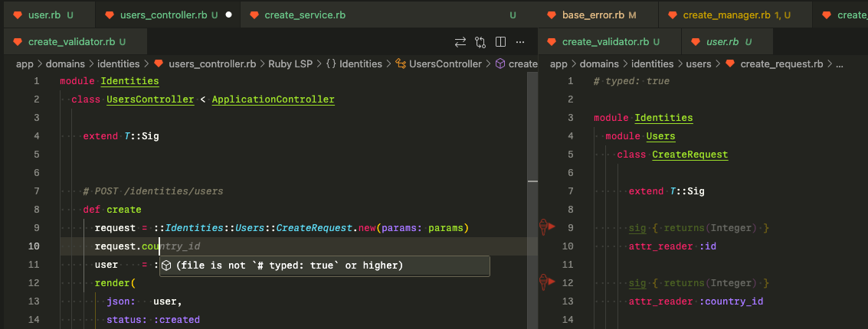Click the CreateRequest class name in right editor
The width and height of the screenshot is (868, 329).
point(689,155)
